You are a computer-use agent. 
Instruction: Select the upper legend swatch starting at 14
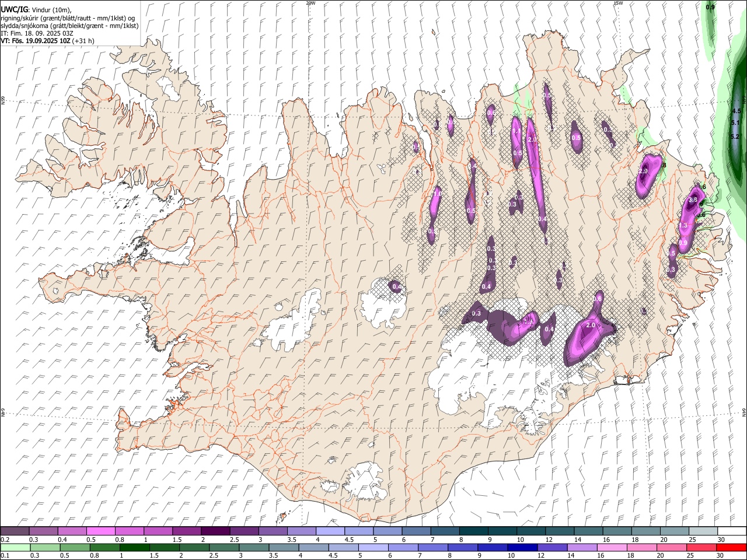click(x=588, y=531)
